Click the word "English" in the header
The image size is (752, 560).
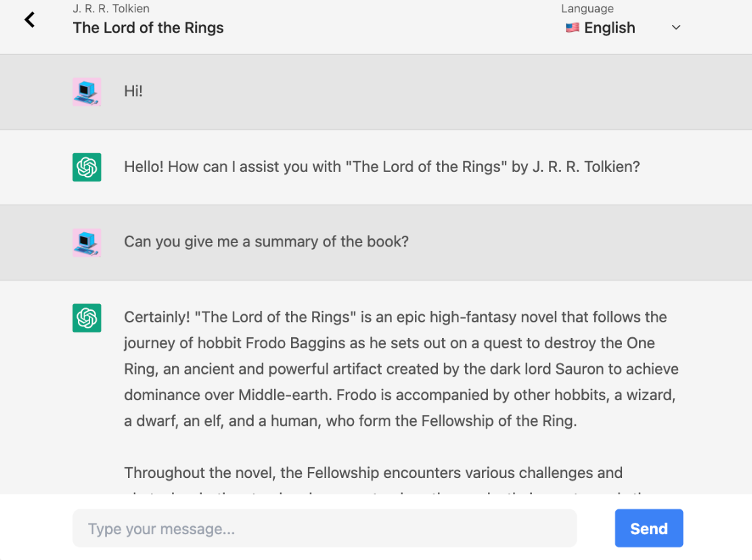click(x=609, y=28)
